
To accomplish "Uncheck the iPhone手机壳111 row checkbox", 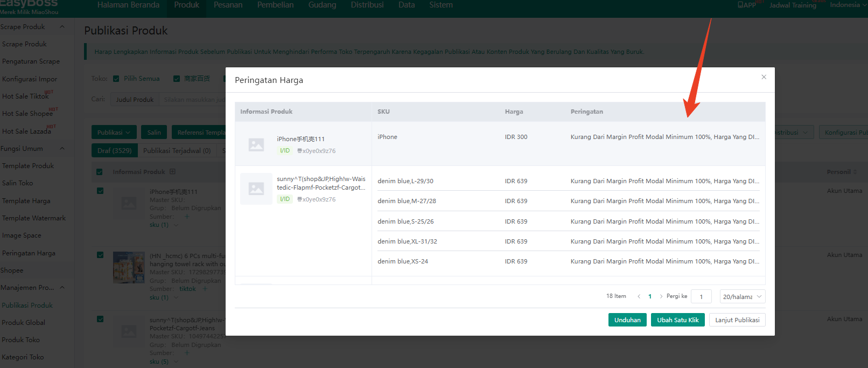I will (100, 191).
